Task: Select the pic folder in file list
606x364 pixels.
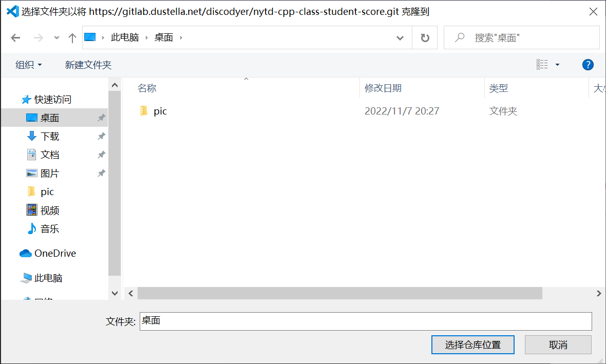Action: coord(160,111)
